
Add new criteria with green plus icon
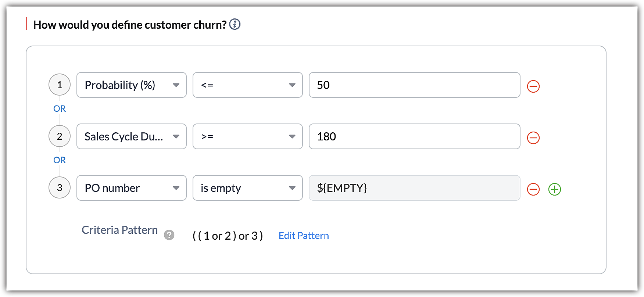click(554, 189)
